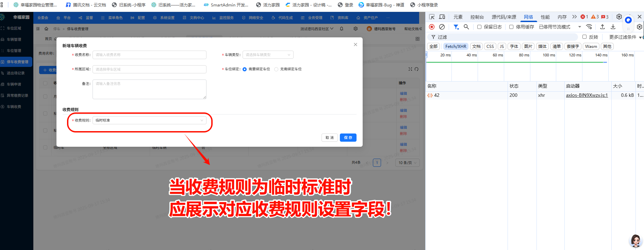Close the 新增车辆收费 dialog
This screenshot has height=250, width=644.
click(356, 44)
